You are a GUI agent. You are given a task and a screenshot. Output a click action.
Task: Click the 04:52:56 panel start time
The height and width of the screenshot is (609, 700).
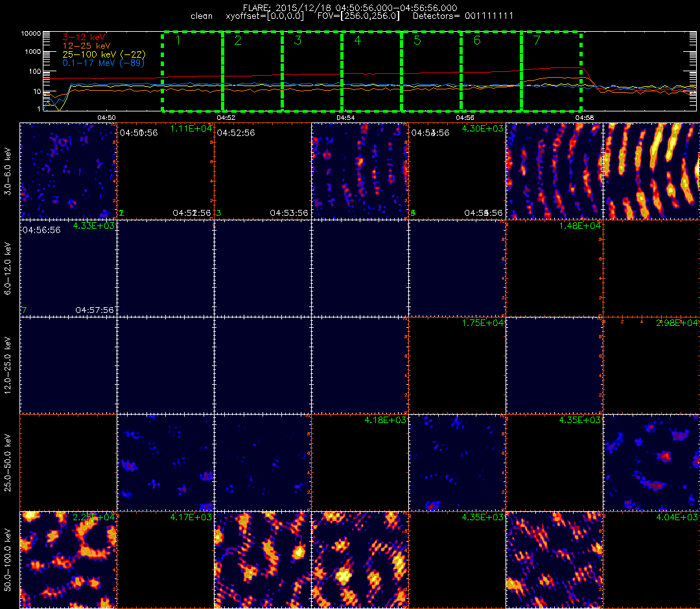click(236, 133)
